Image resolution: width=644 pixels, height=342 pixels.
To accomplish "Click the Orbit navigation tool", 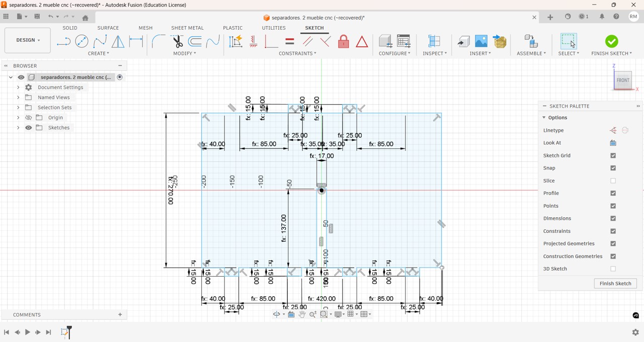I will (x=277, y=314).
